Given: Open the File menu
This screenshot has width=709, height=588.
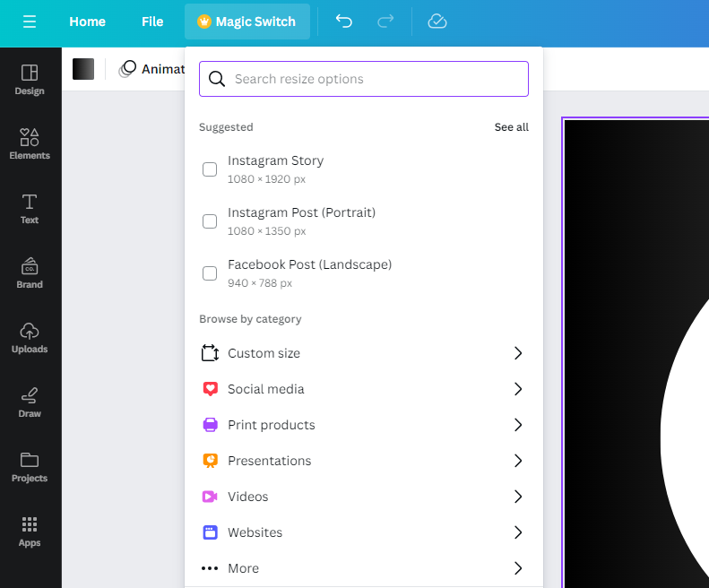Looking at the screenshot, I should click(152, 22).
